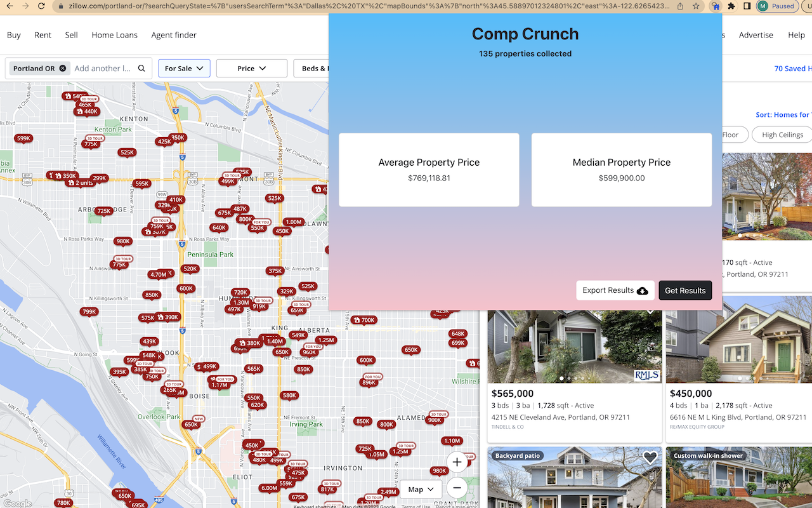Zoom out on the map
The height and width of the screenshot is (508, 812).
pos(457,488)
